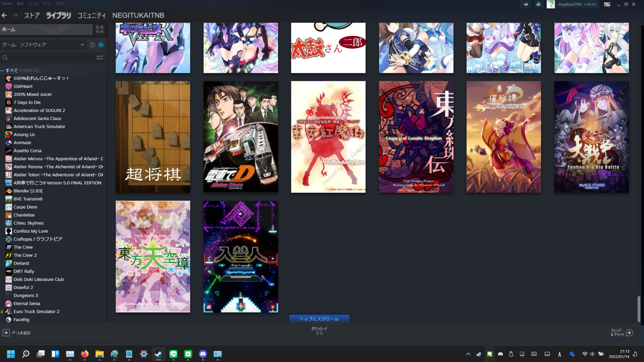Collapse the すべて game list section
644x362 pixels.
pyautogui.click(x=2, y=71)
